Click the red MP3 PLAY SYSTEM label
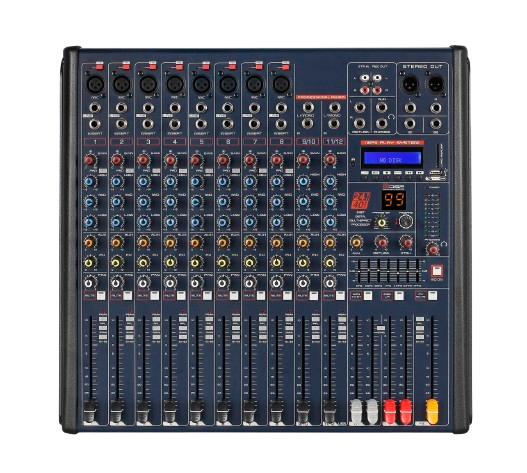527x473 pixels. click(392, 143)
